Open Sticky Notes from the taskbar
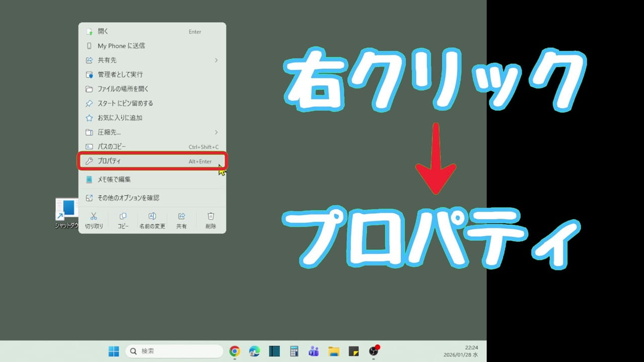 click(353, 351)
